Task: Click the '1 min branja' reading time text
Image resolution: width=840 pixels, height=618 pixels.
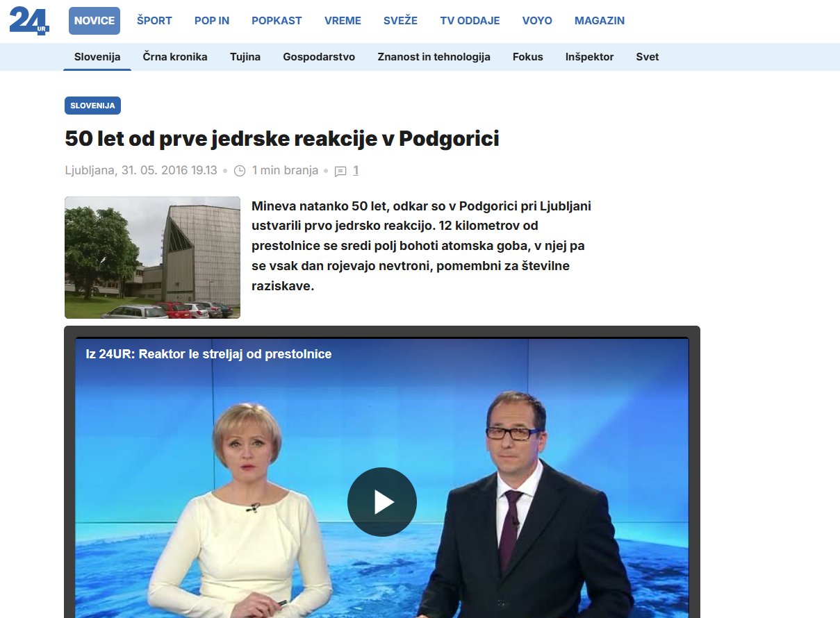Action: [x=285, y=170]
